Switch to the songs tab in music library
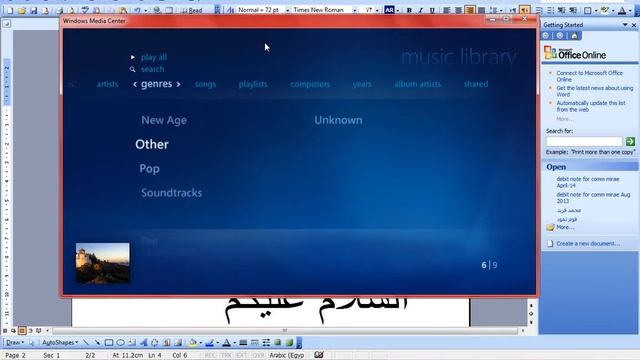The width and height of the screenshot is (640, 360). (205, 84)
